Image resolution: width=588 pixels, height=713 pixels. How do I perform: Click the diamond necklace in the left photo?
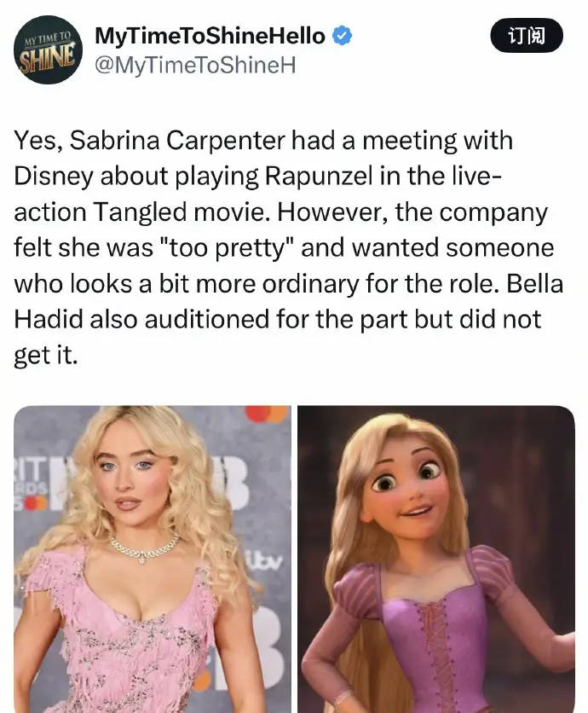(144, 549)
